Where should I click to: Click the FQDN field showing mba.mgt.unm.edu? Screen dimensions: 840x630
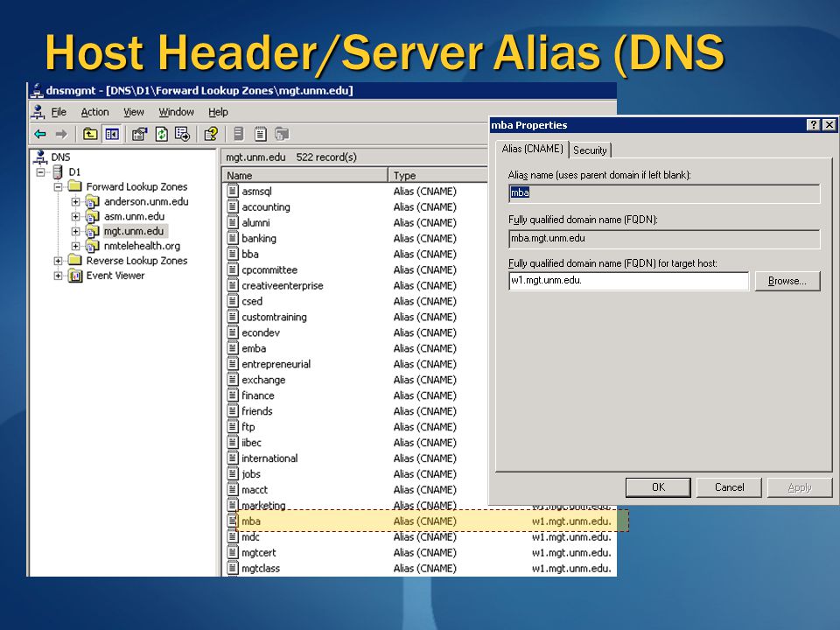664,239
